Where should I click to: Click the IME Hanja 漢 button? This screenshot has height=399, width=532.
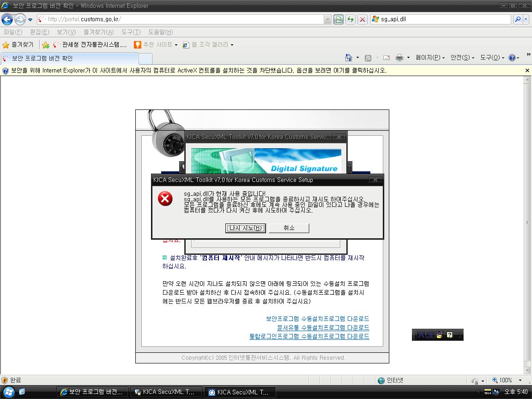(430, 335)
